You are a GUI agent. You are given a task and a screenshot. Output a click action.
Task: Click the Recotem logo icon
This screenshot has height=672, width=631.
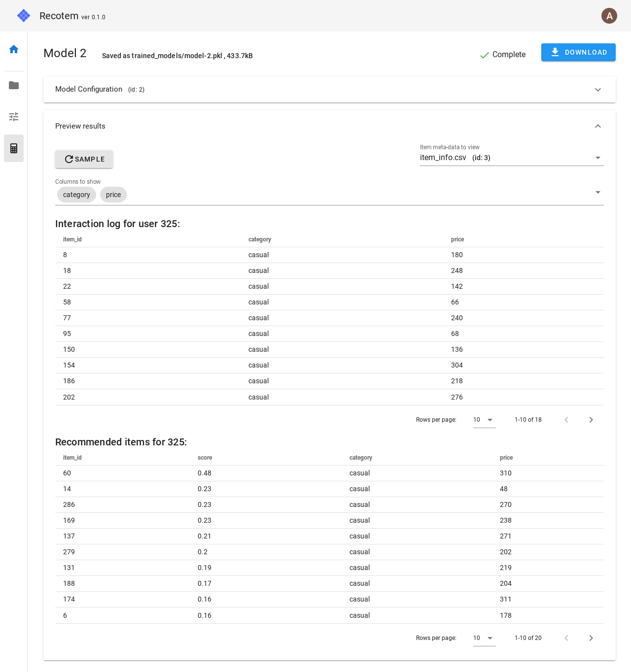(x=24, y=16)
